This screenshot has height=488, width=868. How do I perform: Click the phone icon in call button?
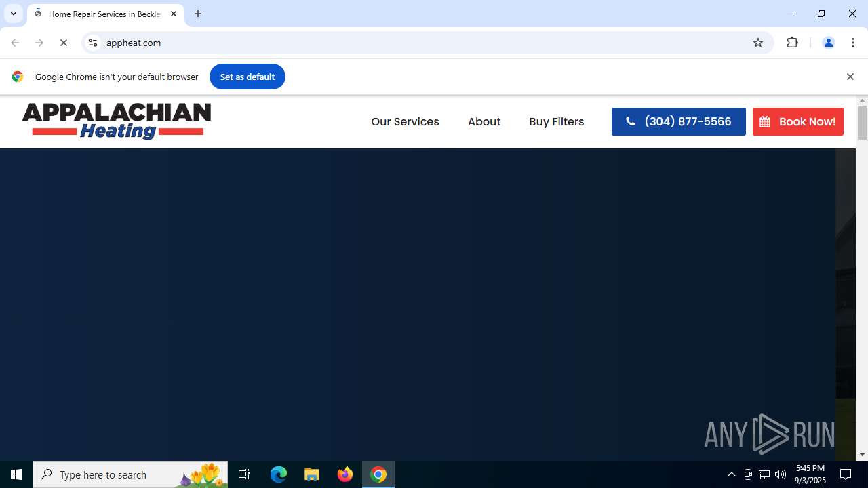[630, 121]
